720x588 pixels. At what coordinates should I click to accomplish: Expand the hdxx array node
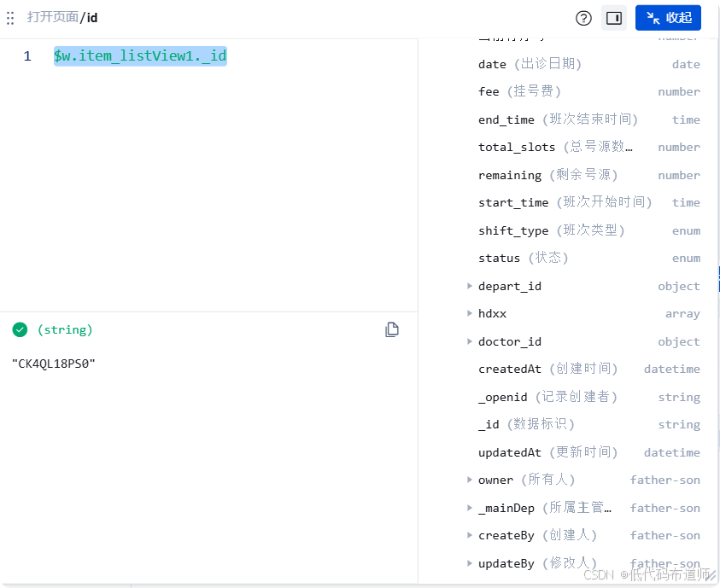click(x=469, y=313)
